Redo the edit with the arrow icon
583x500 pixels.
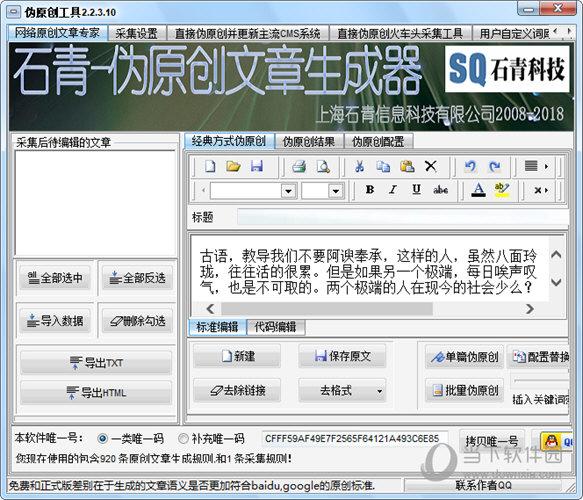coord(494,166)
